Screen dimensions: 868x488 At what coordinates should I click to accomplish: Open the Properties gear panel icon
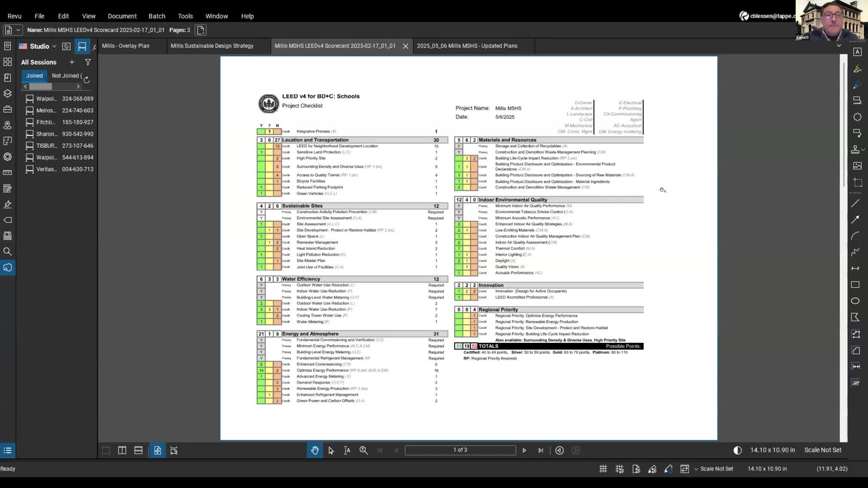tap(8, 157)
